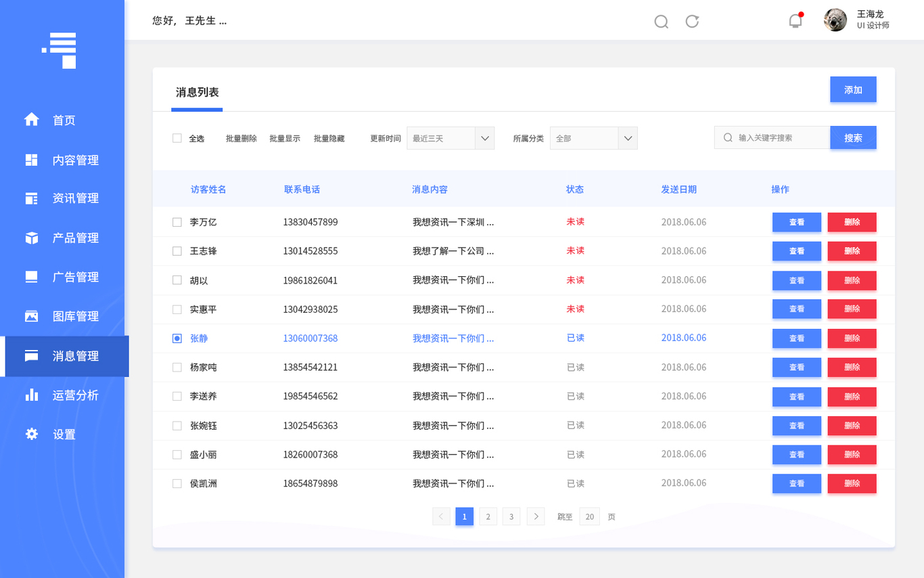Check the box for 胡以
The width and height of the screenshot is (924, 578).
point(177,280)
